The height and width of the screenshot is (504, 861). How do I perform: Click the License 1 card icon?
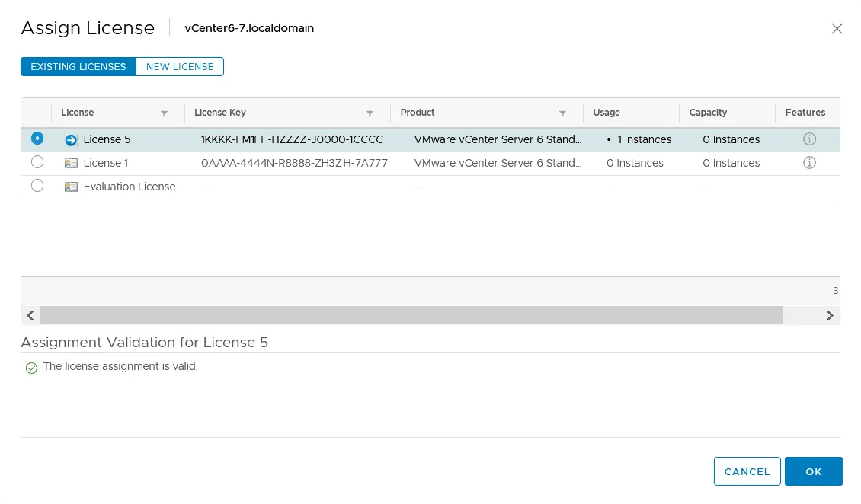coord(72,164)
